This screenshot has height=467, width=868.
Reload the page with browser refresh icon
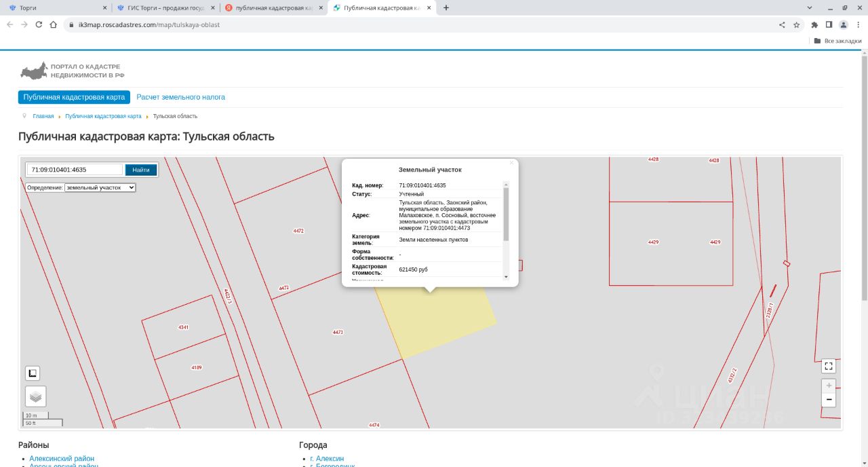tap(39, 24)
